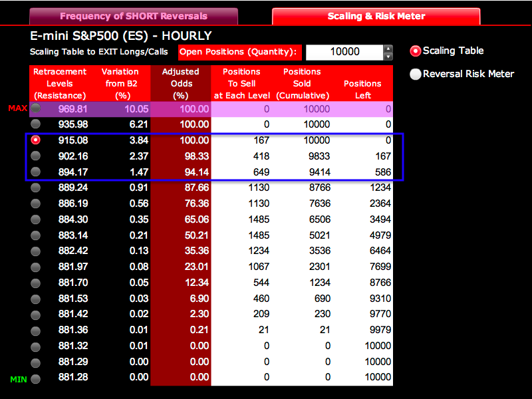The image size is (532, 399).
Task: Open the Scaling & Risk Meter tab
Action: (x=376, y=16)
